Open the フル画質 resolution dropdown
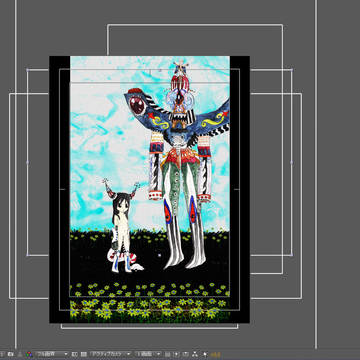The width and height of the screenshot is (360, 360). (x=52, y=354)
